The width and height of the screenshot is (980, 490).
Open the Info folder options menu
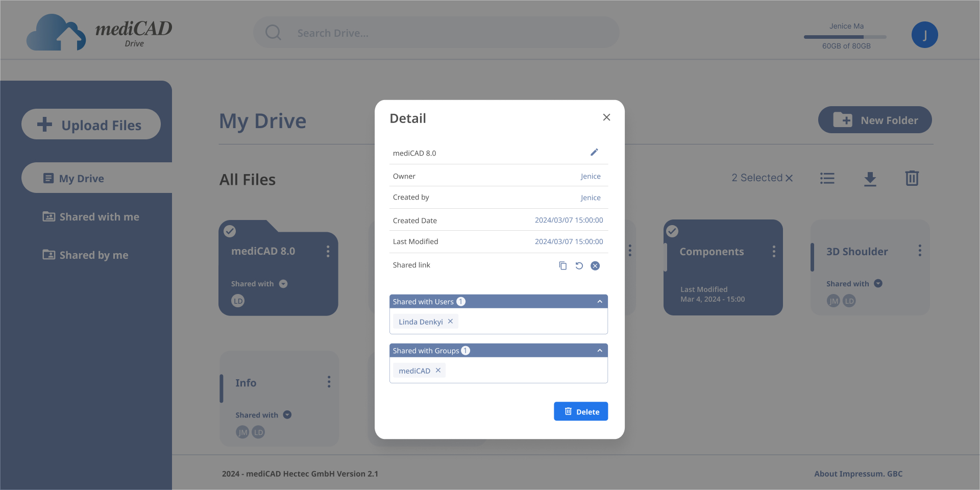tap(329, 382)
